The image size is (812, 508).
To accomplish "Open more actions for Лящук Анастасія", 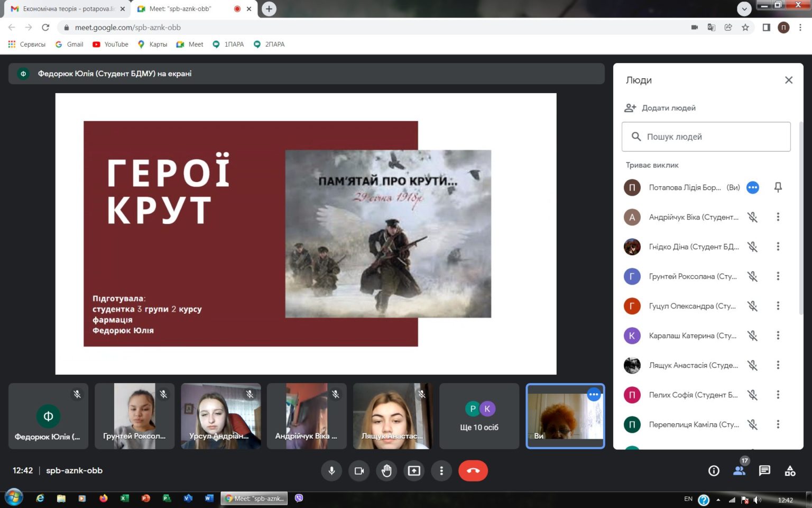I will 778,365.
